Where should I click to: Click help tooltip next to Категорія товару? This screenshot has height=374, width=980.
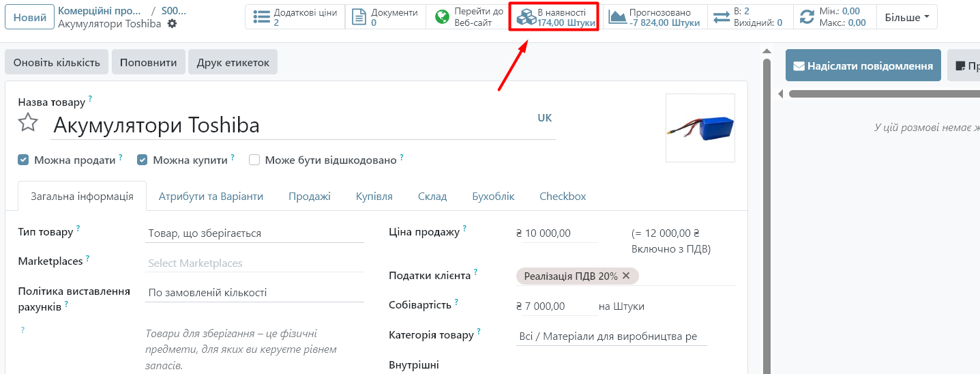click(x=479, y=332)
